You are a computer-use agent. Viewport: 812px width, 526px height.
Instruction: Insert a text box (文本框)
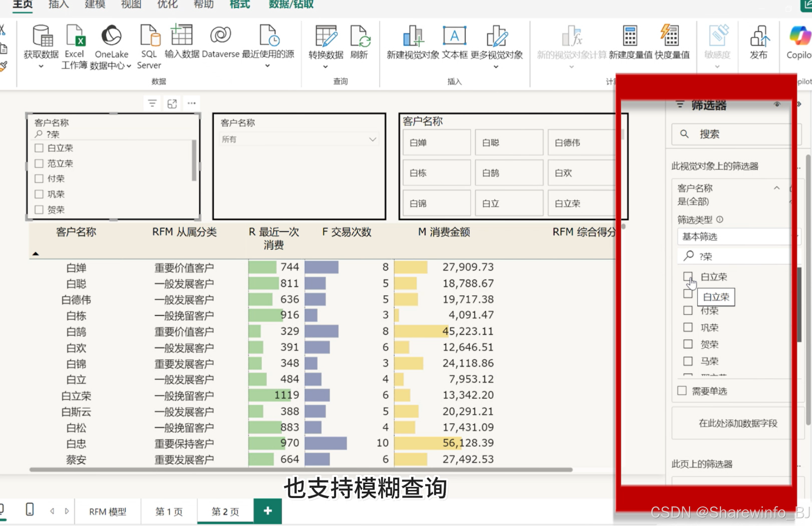coord(455,36)
